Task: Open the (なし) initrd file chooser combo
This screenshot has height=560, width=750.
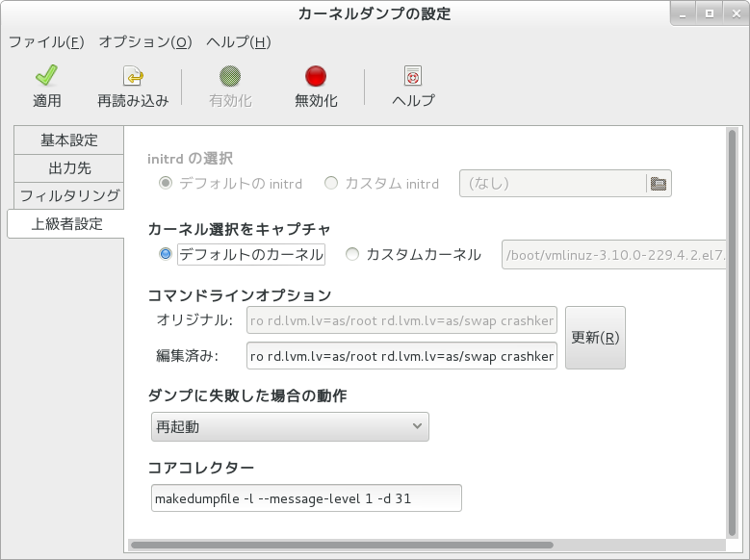Action: point(553,184)
